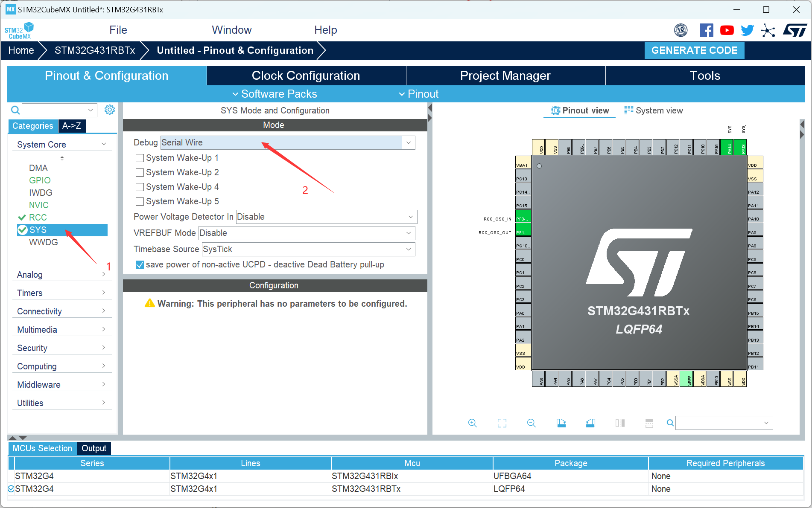Open the Output tab
Viewport: 812px width, 508px height.
click(94, 449)
